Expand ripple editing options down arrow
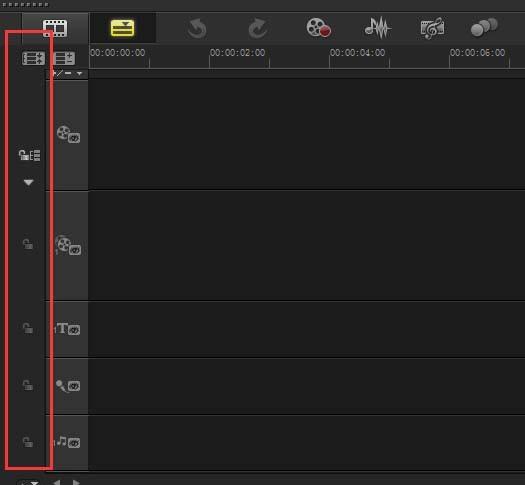 pos(28,182)
